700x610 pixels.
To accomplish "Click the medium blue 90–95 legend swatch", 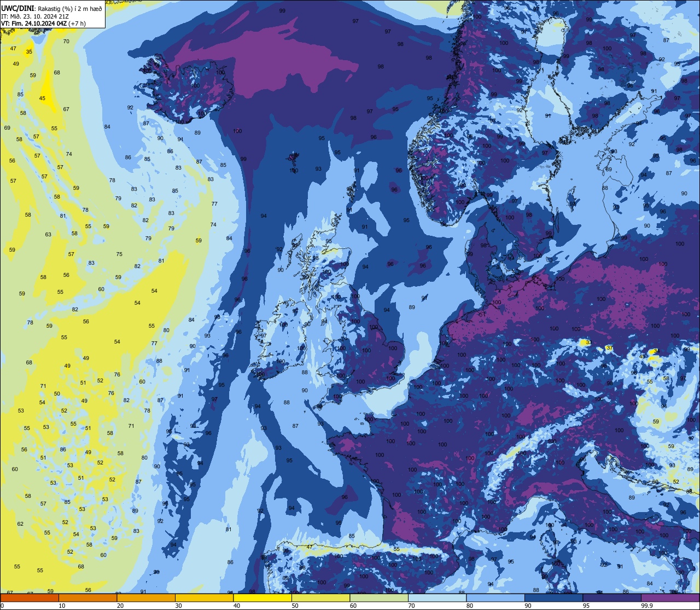I will tap(553, 597).
